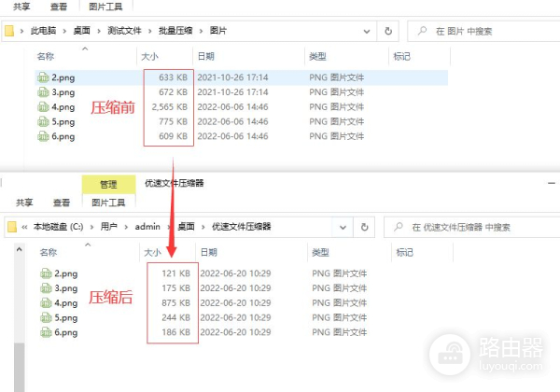Select 3.png file icon in 优速文件压缩器 window
The width and height of the screenshot is (560, 392).
pyautogui.click(x=46, y=288)
